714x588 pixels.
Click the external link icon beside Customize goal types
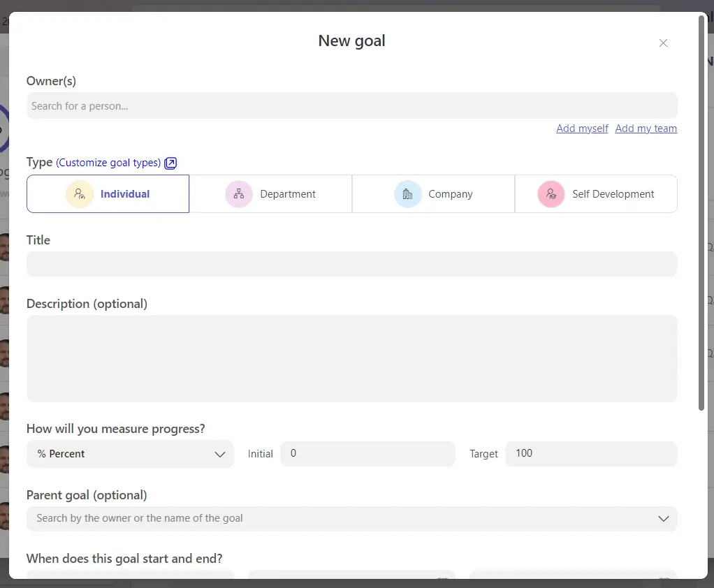[x=170, y=163]
